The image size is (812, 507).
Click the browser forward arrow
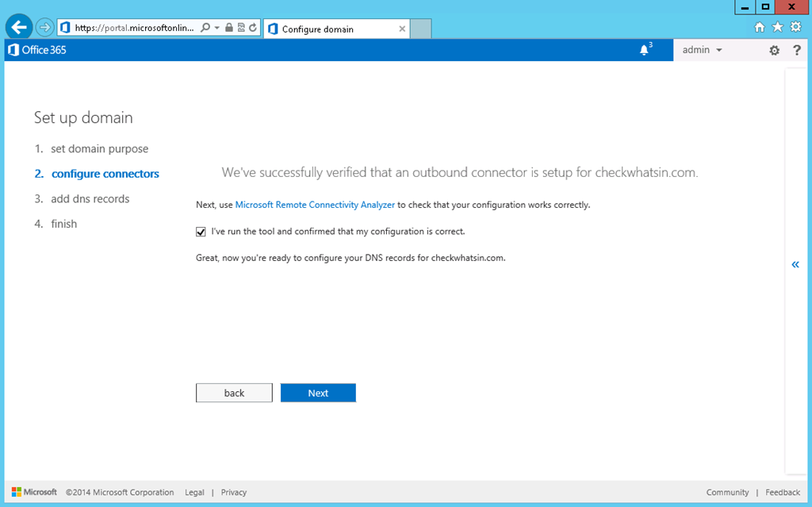(45, 28)
